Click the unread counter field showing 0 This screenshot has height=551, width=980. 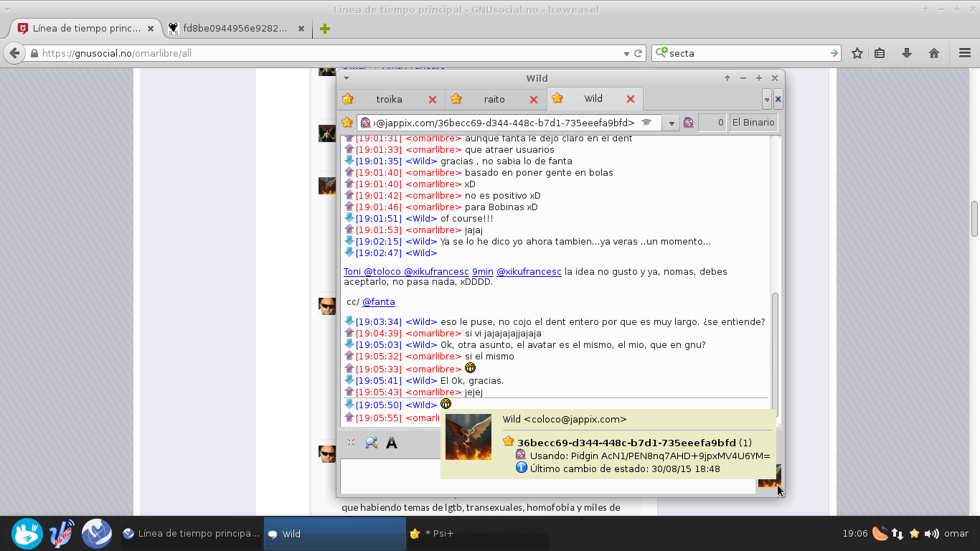pos(712,123)
